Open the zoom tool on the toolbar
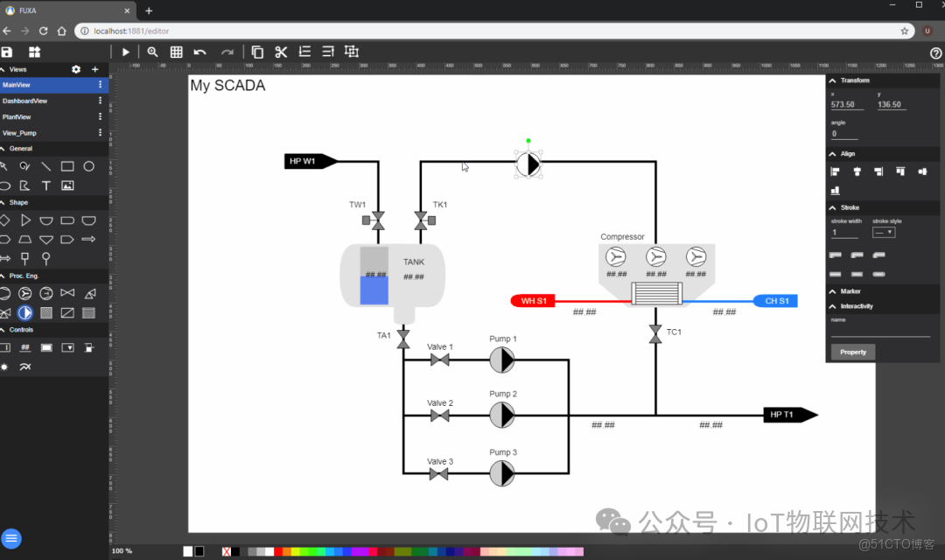Viewport: 945px width, 560px height. [152, 52]
